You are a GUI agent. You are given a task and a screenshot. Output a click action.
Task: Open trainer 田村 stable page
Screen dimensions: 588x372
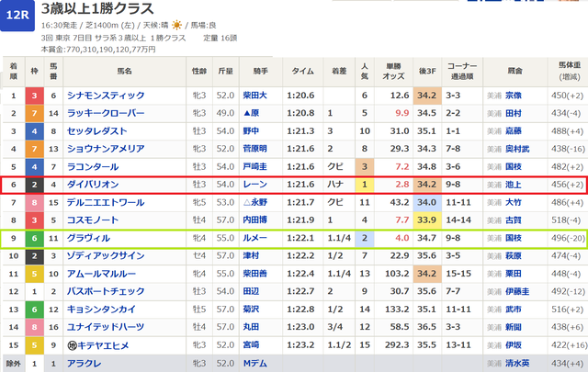[x=514, y=113]
